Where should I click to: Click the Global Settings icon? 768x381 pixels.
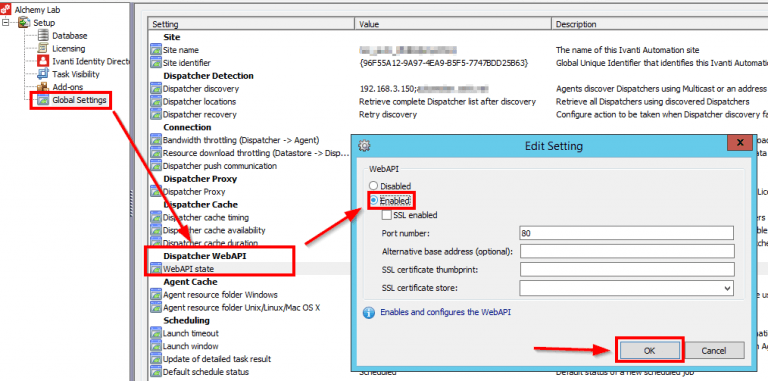tap(44, 100)
